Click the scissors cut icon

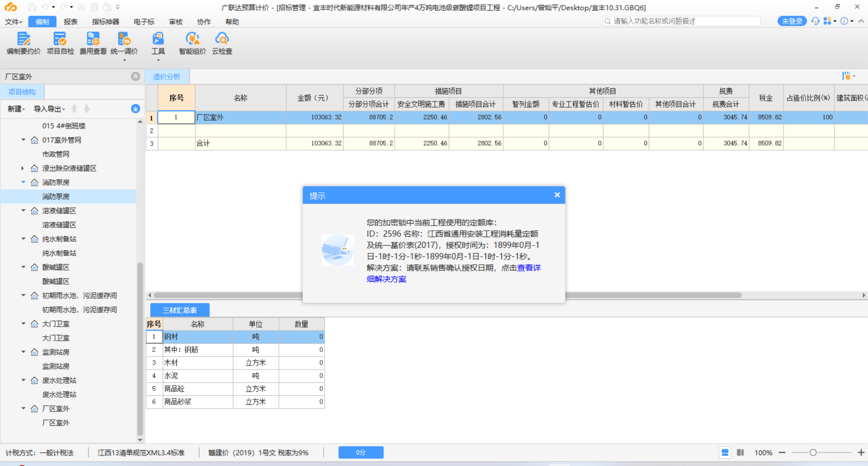pos(81,7)
